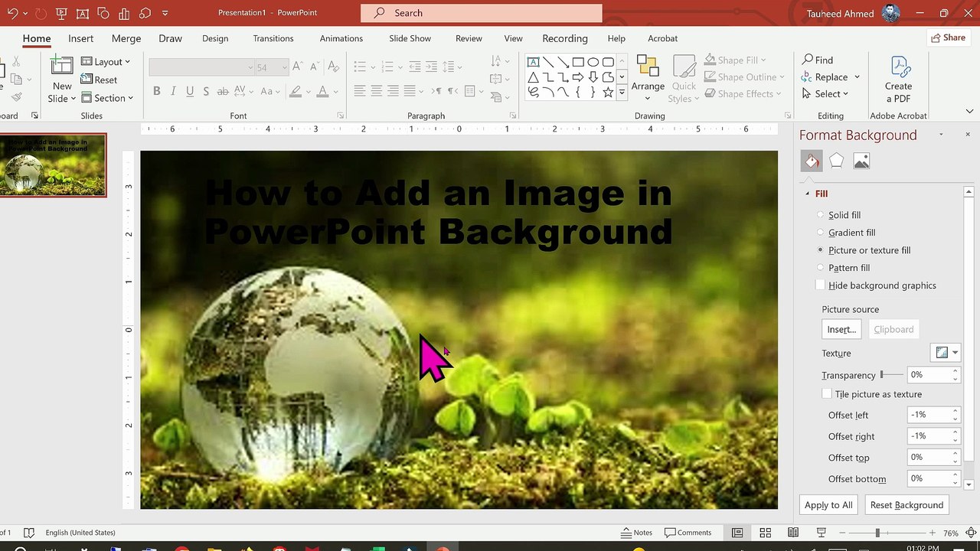Viewport: 980px width, 551px height.
Task: Open the Font Color swatch
Action: (x=322, y=91)
